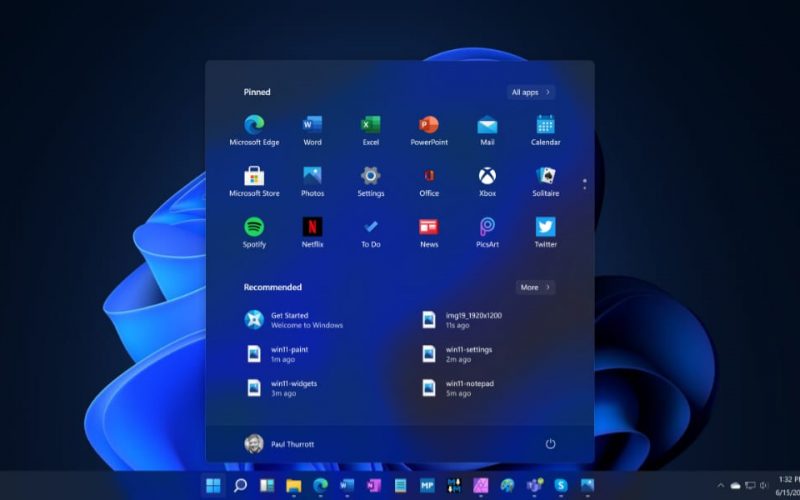
Task: Open the To Do app
Action: point(370,233)
